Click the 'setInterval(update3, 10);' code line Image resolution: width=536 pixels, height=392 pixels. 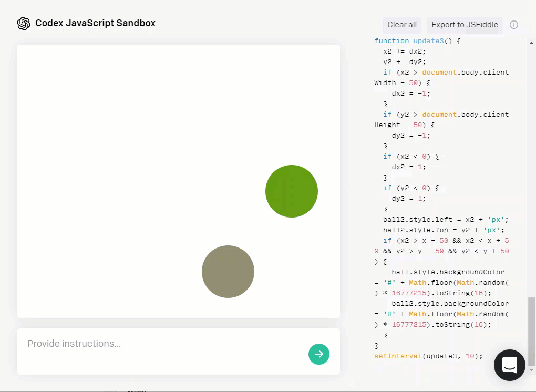(428, 356)
